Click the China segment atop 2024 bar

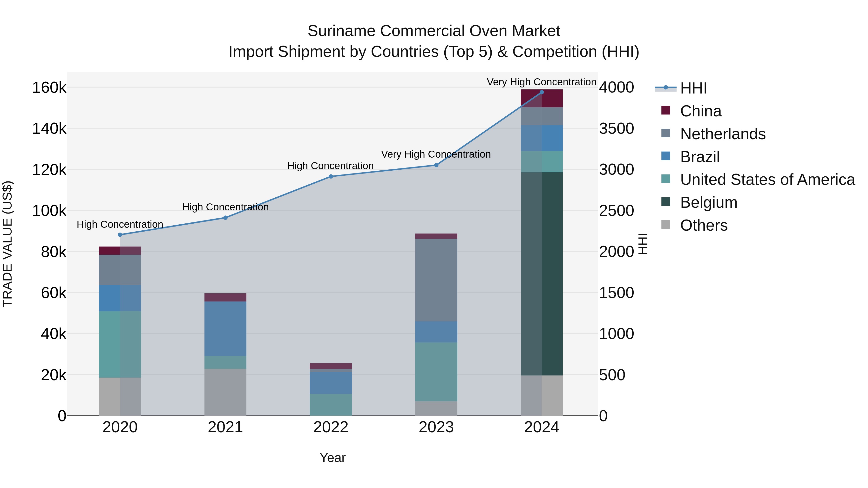[542, 98]
